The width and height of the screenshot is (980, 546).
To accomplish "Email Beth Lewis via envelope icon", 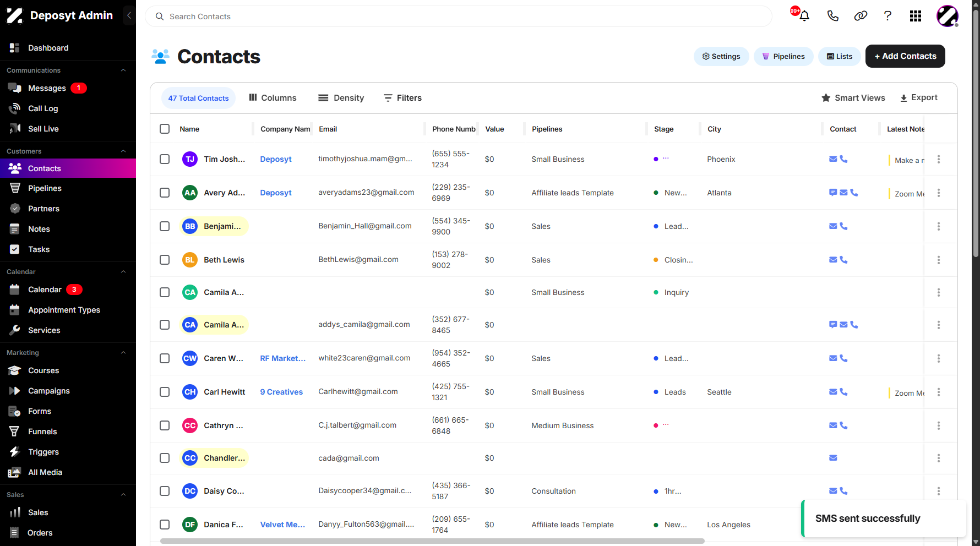I will point(833,260).
